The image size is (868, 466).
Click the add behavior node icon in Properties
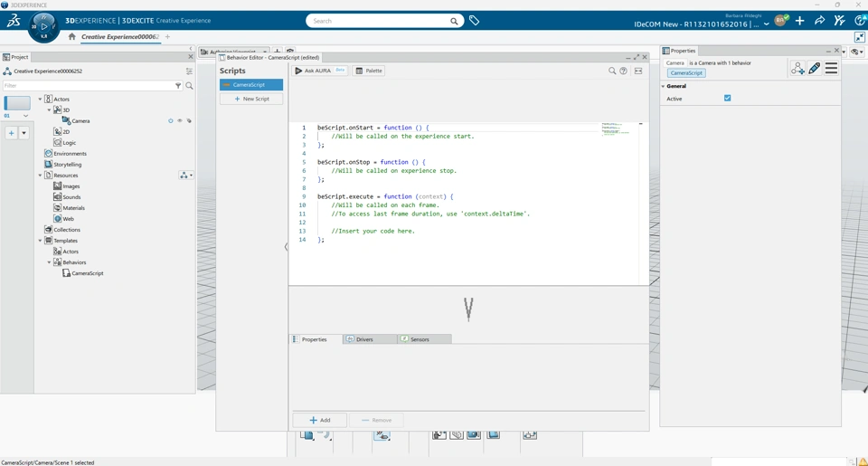click(x=797, y=68)
